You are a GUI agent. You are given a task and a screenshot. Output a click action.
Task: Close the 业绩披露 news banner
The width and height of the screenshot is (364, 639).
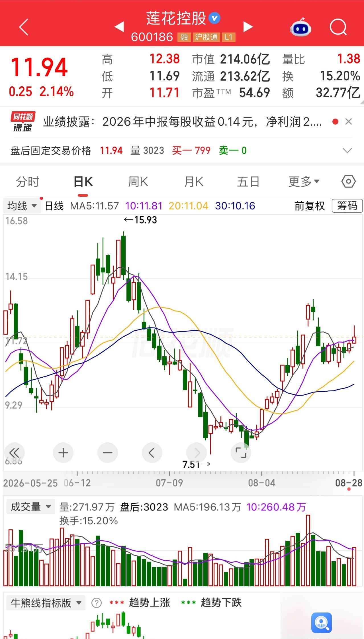click(348, 122)
